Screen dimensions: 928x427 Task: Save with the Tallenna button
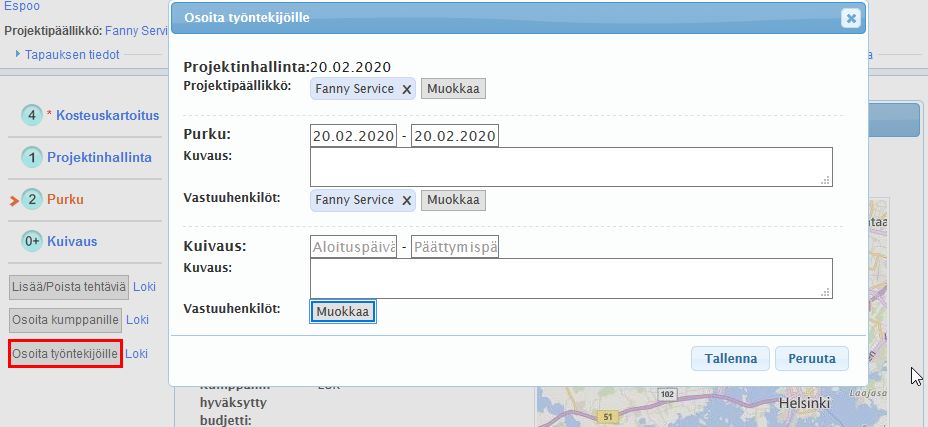point(730,359)
